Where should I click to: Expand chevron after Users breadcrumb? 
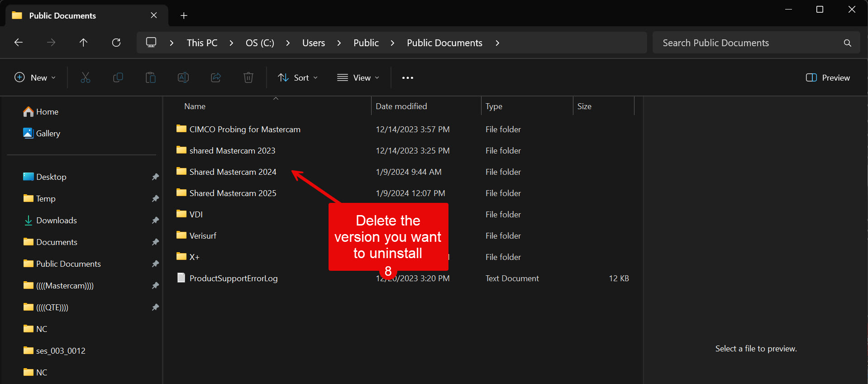pyautogui.click(x=339, y=43)
